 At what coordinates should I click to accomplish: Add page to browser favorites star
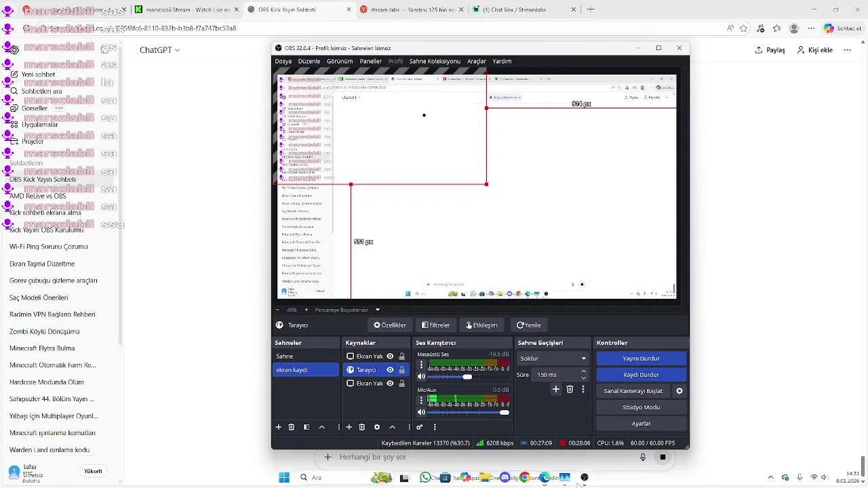pos(744,28)
